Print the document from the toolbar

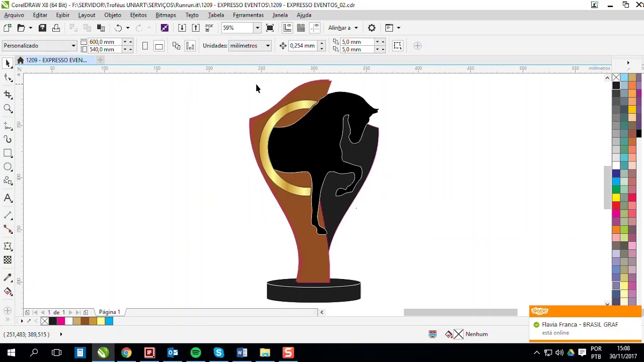tap(56, 28)
